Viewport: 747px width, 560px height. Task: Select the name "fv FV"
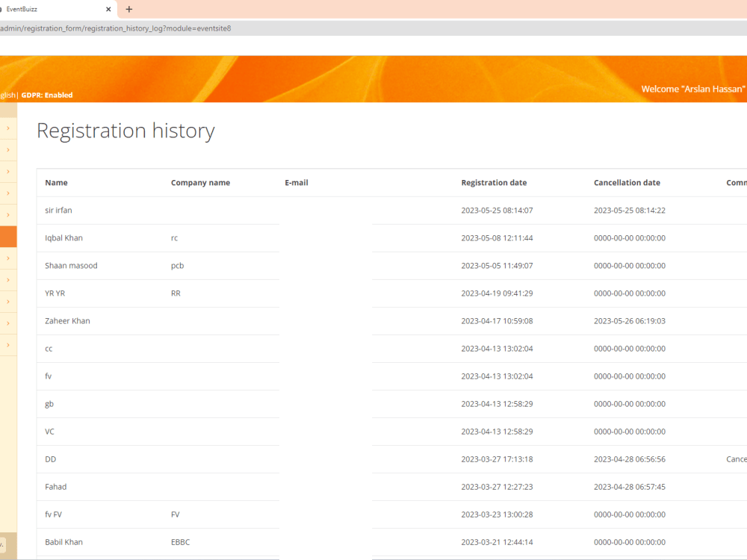click(53, 514)
